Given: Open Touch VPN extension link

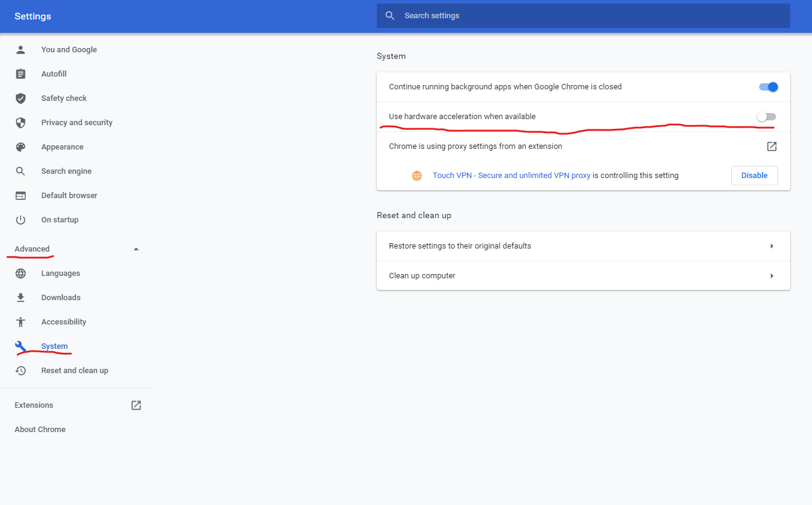Looking at the screenshot, I should [511, 176].
